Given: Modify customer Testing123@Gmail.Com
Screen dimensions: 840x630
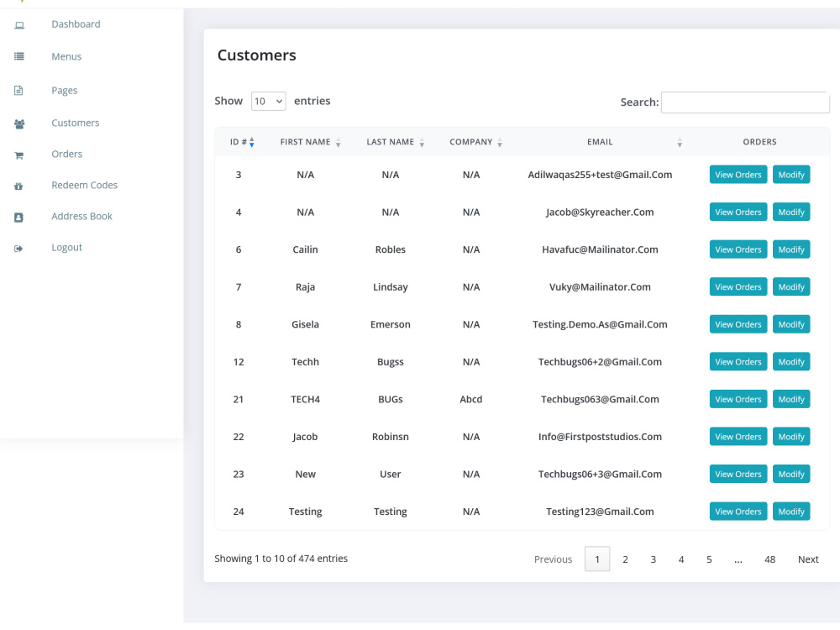Looking at the screenshot, I should [x=791, y=512].
